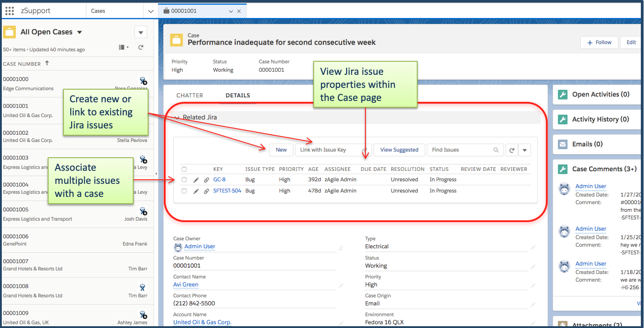Screen dimensions: 644x328
Task: Edit the Contact Name pencil icon
Action: pyautogui.click(x=342, y=286)
